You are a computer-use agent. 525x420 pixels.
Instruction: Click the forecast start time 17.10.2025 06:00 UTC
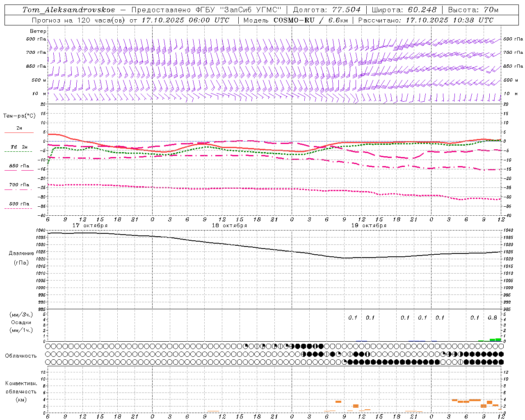185,20
